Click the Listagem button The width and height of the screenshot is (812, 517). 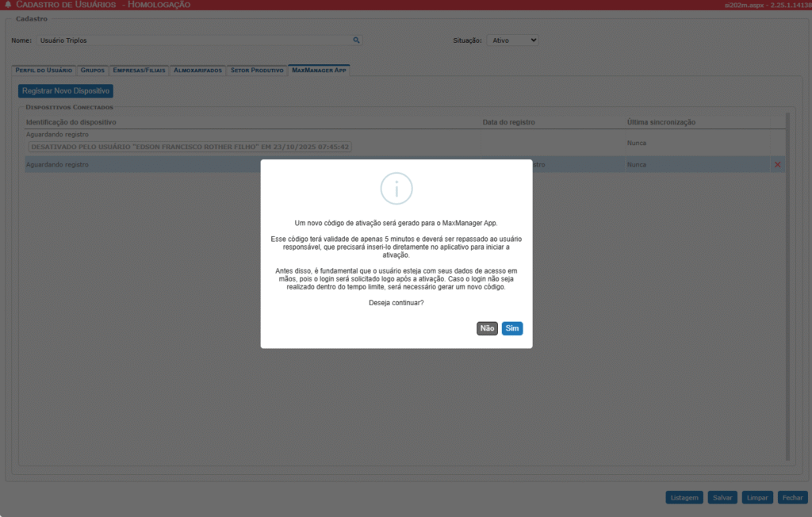click(684, 498)
